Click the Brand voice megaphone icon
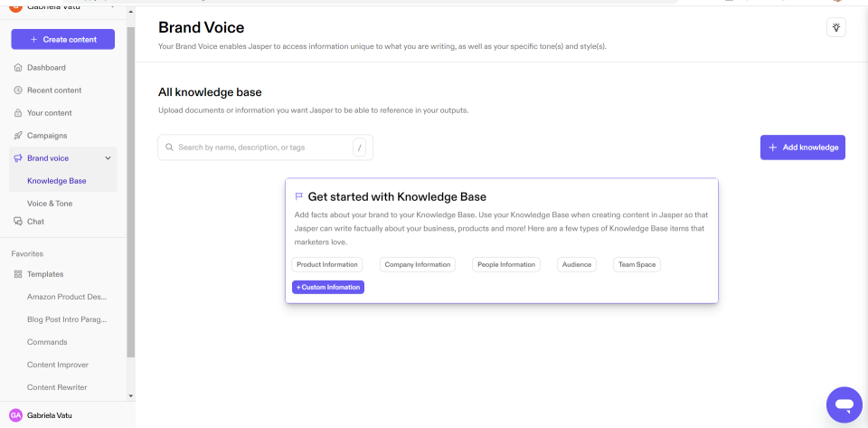Image resolution: width=868 pixels, height=428 pixels. 18,158
